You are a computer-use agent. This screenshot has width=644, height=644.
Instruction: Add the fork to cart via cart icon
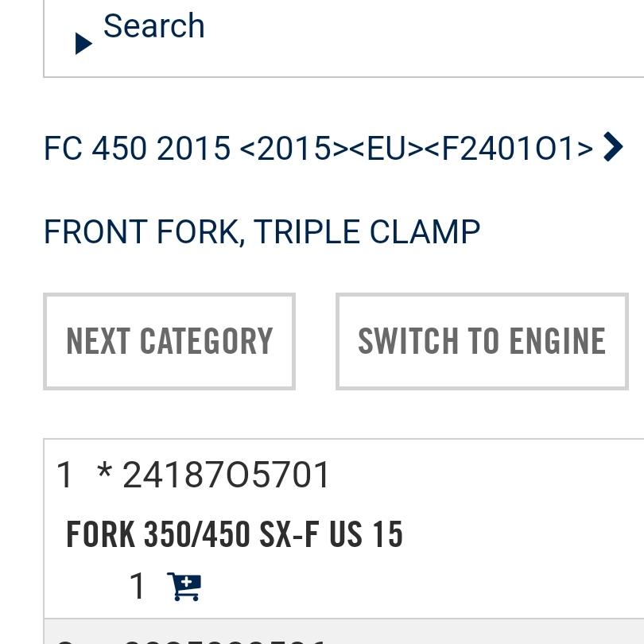(184, 587)
